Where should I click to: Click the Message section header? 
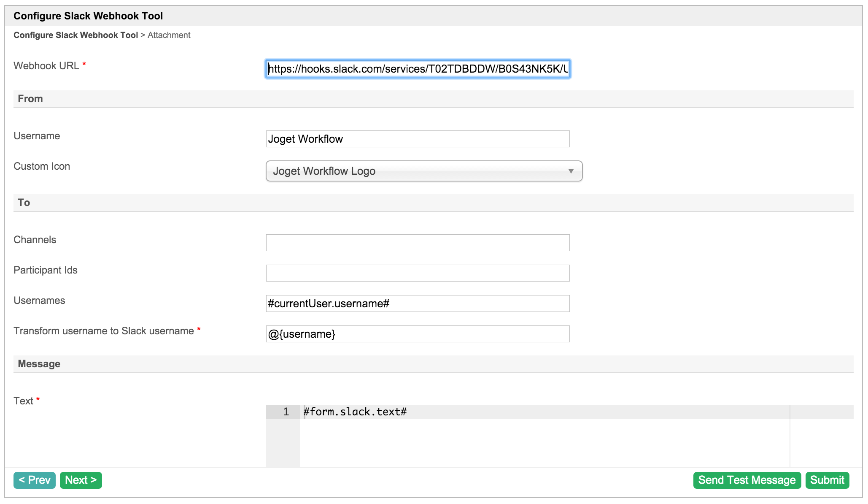coord(39,364)
